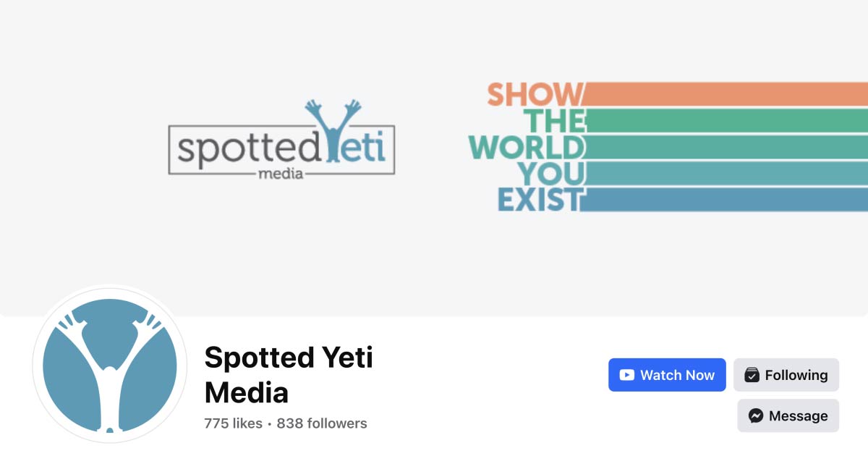Open the Spotted Yeti round profile picture
This screenshot has width=868, height=456.
tap(110, 366)
